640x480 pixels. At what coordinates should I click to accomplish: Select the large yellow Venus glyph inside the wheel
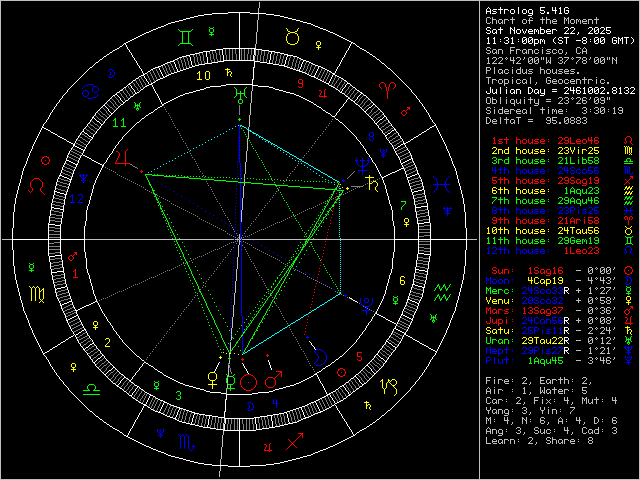coord(213,380)
